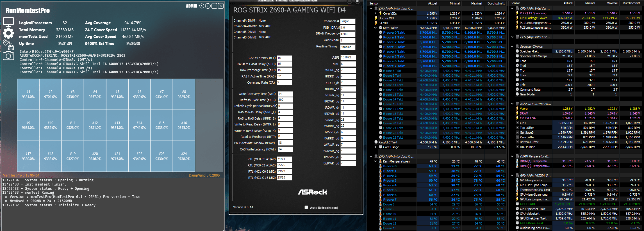Image resolution: width=644 pixels, height=231 pixels.
Task: Click the RTL (MC0 C0 A1/A2) field
Action: click(285, 159)
